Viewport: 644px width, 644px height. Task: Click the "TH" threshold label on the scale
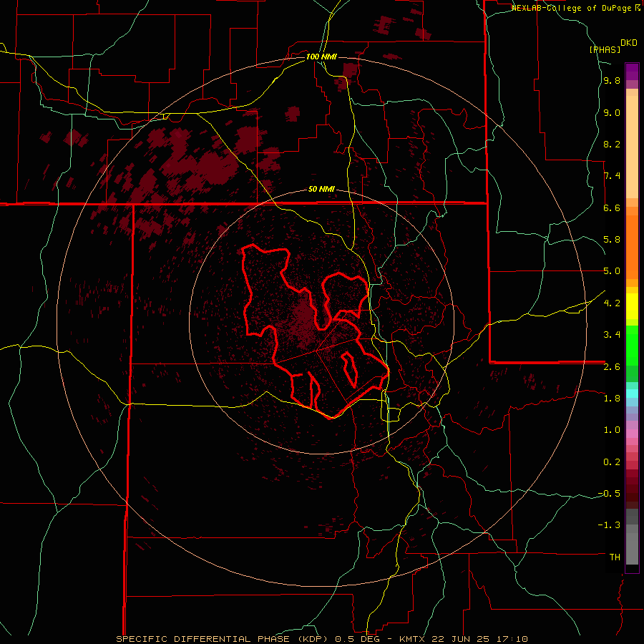click(x=615, y=557)
